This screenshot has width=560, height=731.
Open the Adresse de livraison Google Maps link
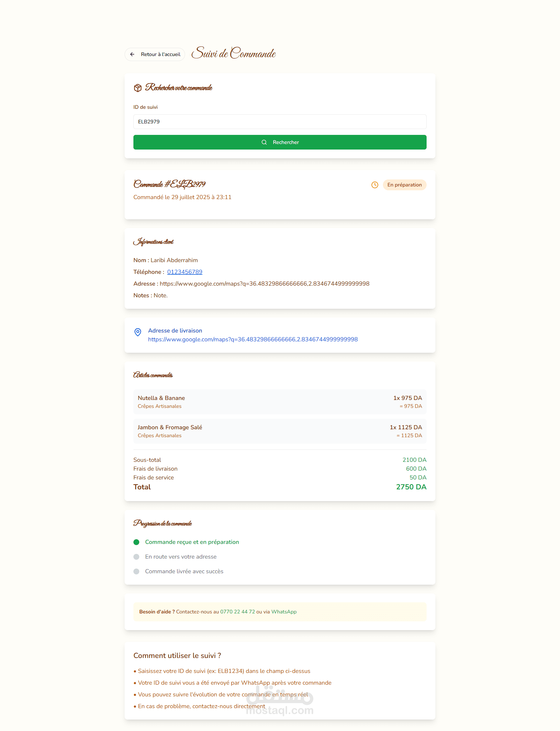coord(253,339)
